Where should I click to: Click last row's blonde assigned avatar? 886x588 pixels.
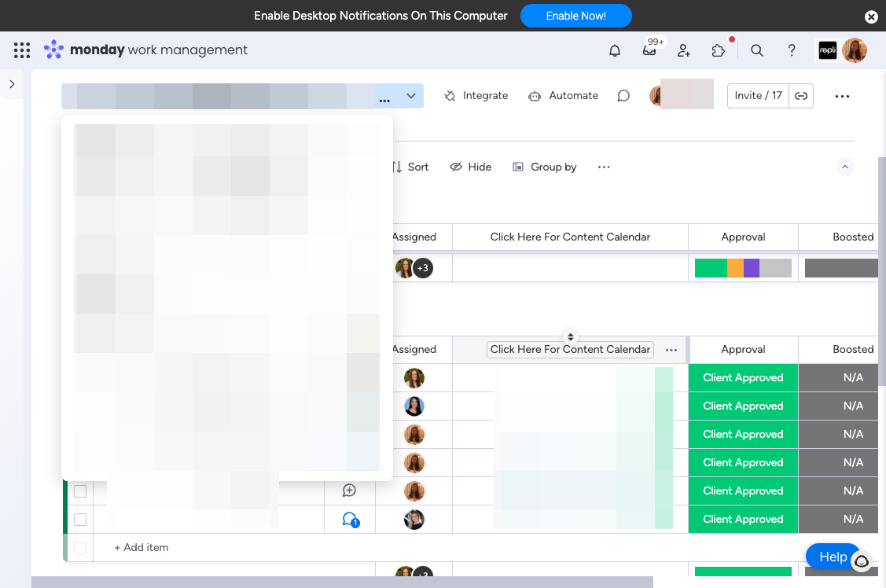pyautogui.click(x=414, y=519)
